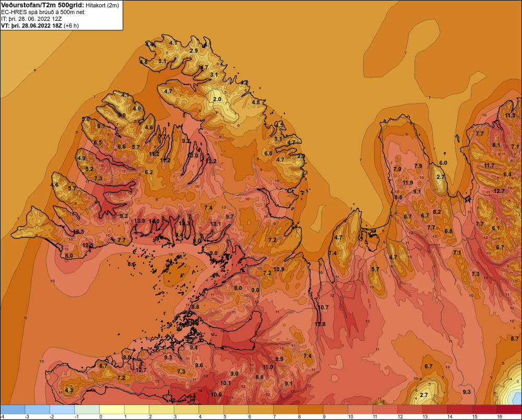522x420 pixels.
Task: Click the '4.3' temperature value
Action: [68, 390]
